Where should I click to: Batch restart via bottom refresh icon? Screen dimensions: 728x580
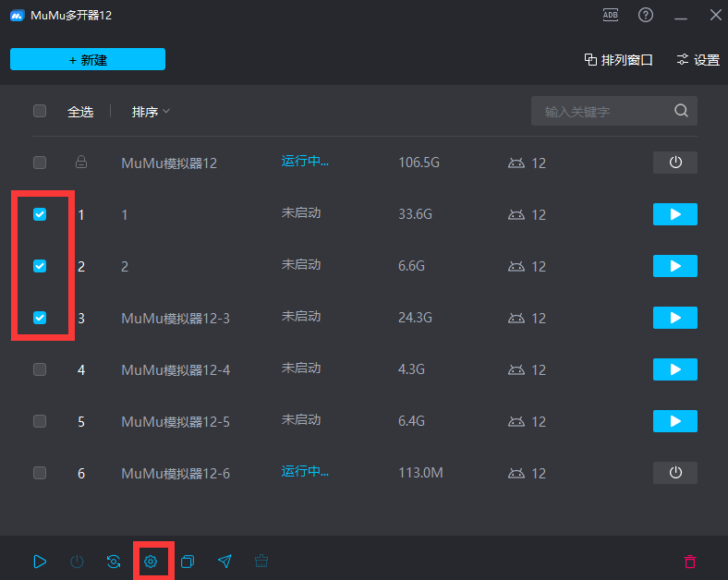click(114, 562)
